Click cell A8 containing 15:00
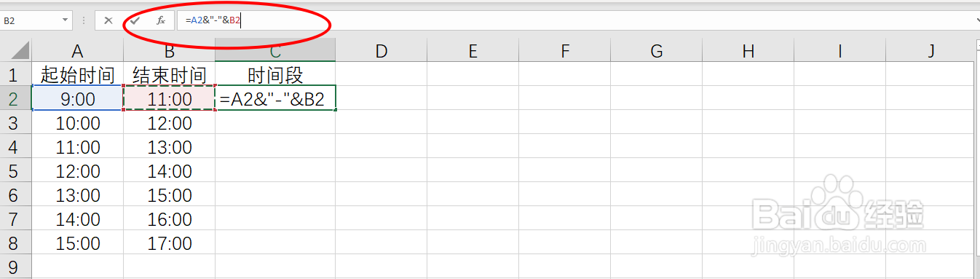The width and height of the screenshot is (980, 279). (x=77, y=243)
